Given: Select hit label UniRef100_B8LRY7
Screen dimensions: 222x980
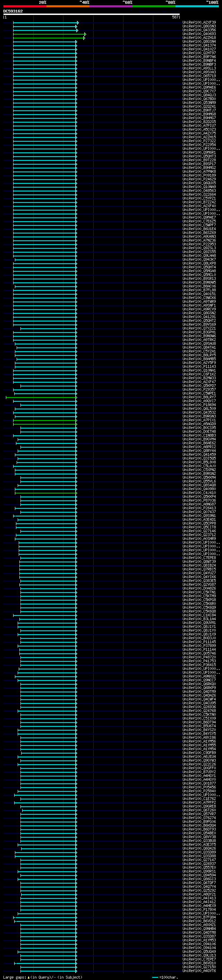Looking at the screenshot, I should tap(199, 397).
